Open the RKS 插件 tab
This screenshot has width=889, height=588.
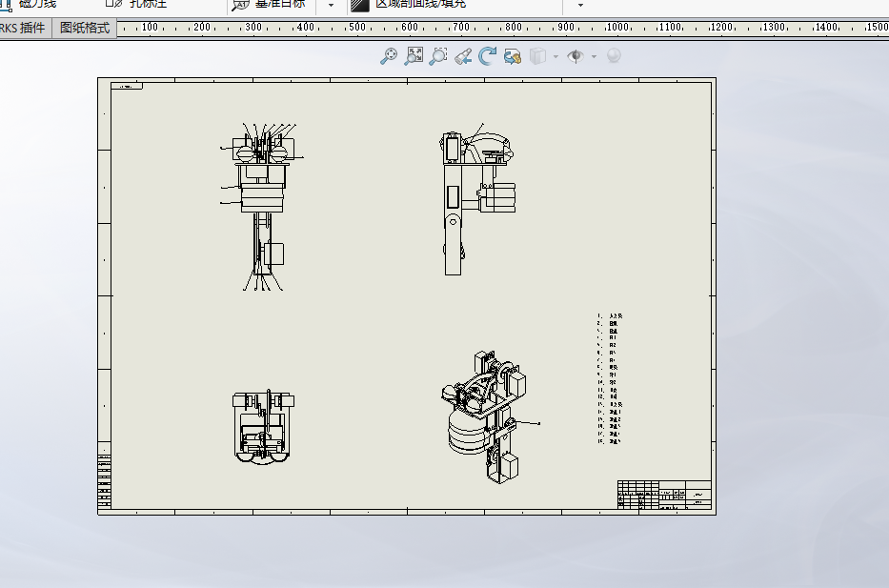click(23, 28)
